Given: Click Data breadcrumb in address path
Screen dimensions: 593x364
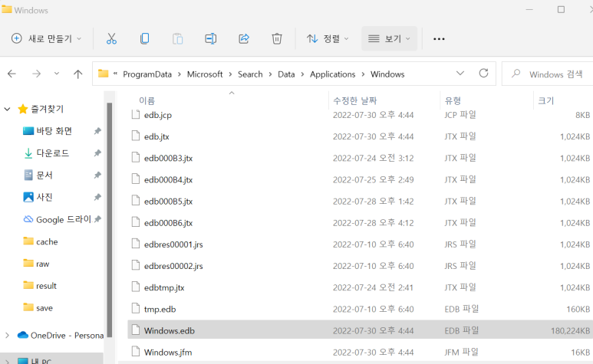Looking at the screenshot, I should click(286, 74).
